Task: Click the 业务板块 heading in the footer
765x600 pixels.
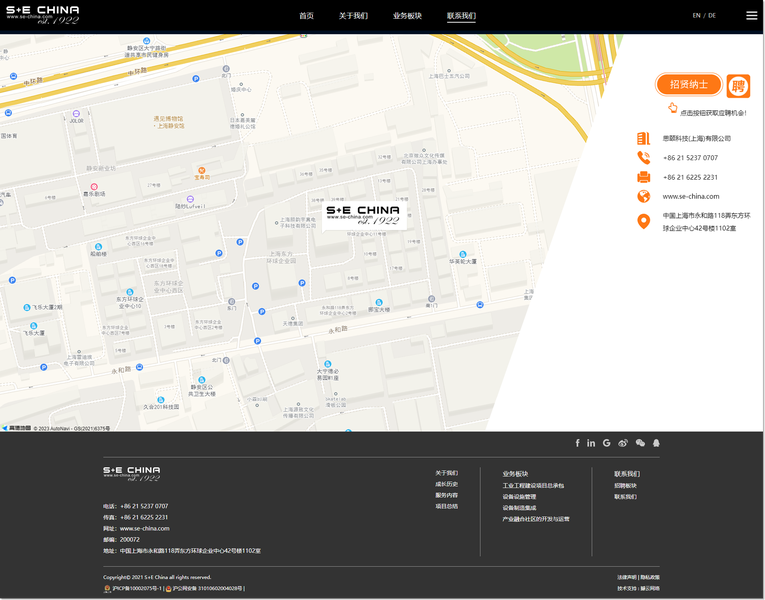Action: tap(515, 474)
